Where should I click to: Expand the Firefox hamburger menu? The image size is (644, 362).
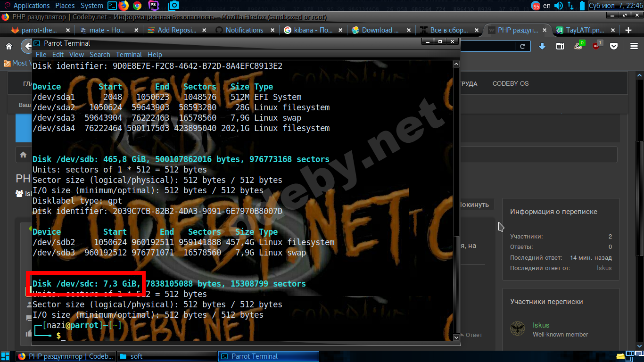(634, 46)
